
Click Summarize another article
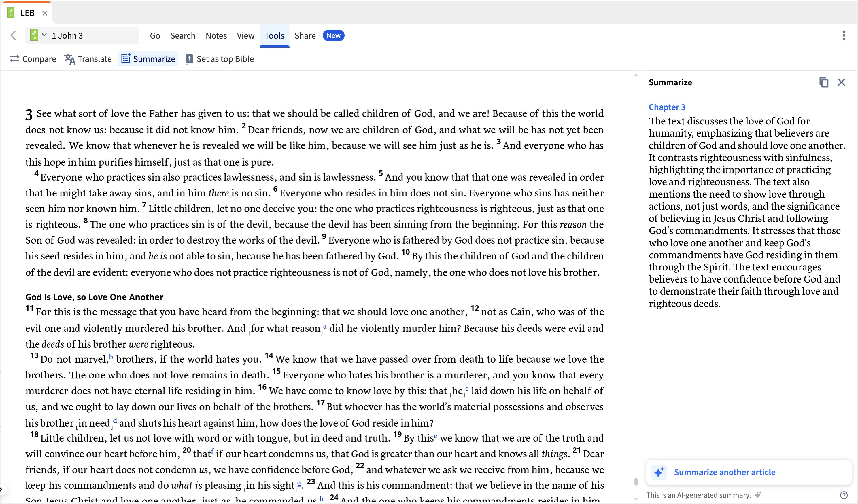pos(725,472)
